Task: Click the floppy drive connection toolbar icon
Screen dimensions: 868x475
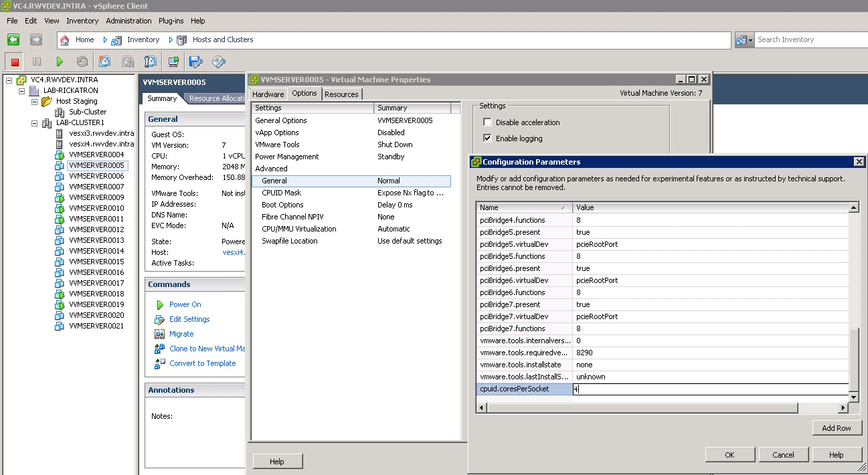Action: coord(196,62)
